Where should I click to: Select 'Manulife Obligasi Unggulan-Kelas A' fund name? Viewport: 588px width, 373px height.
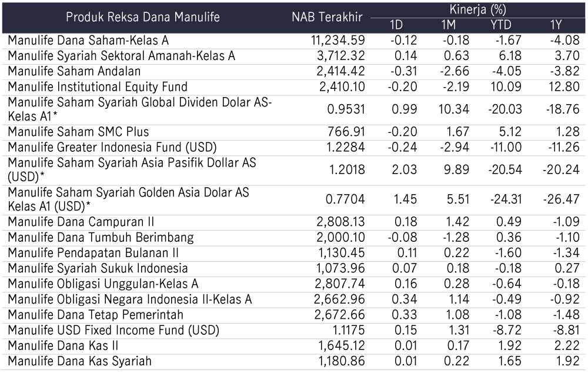(103, 284)
